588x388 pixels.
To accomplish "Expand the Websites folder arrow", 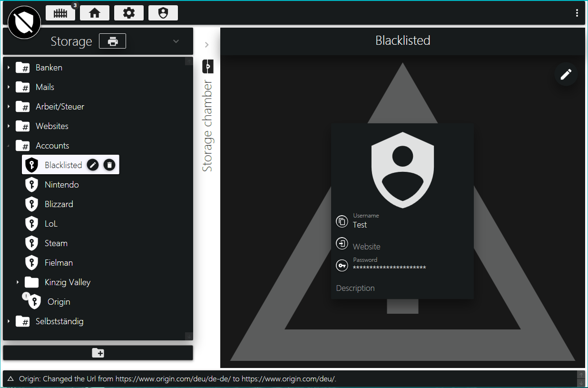I will coord(9,126).
